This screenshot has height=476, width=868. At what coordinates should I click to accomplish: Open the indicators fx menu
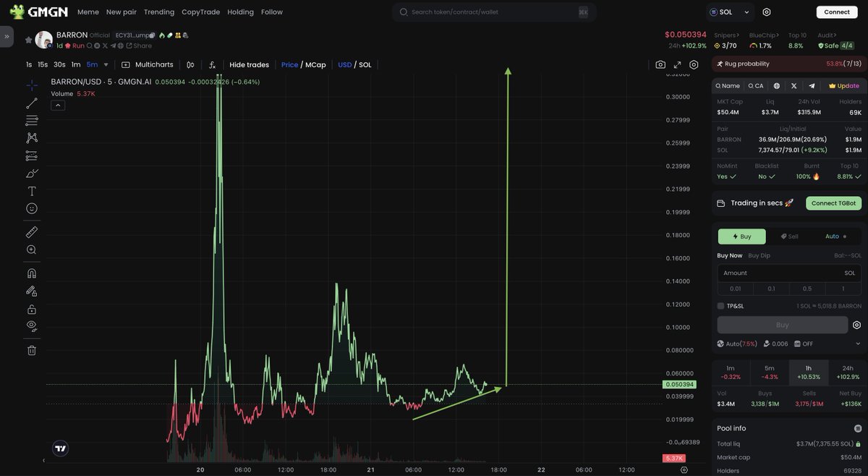pos(212,64)
